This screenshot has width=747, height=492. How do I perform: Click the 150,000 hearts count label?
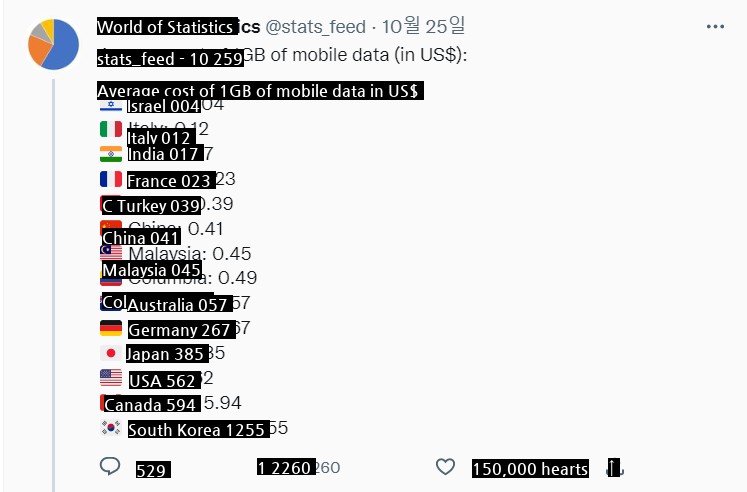(529, 468)
